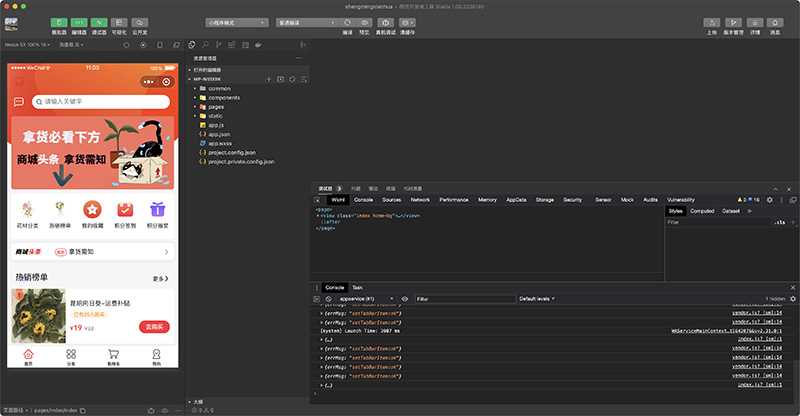This screenshot has height=416, width=800.
Task: Open the compile mode dropdown
Action: (307, 22)
